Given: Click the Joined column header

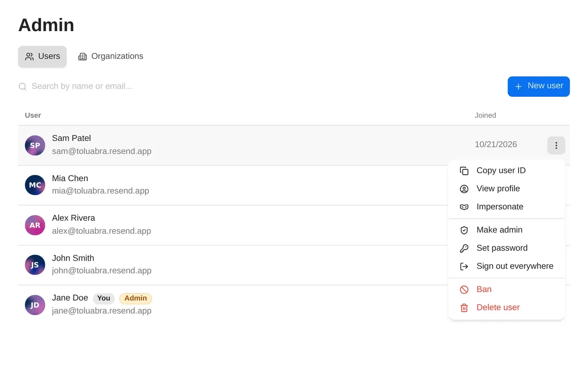Looking at the screenshot, I should tap(485, 115).
